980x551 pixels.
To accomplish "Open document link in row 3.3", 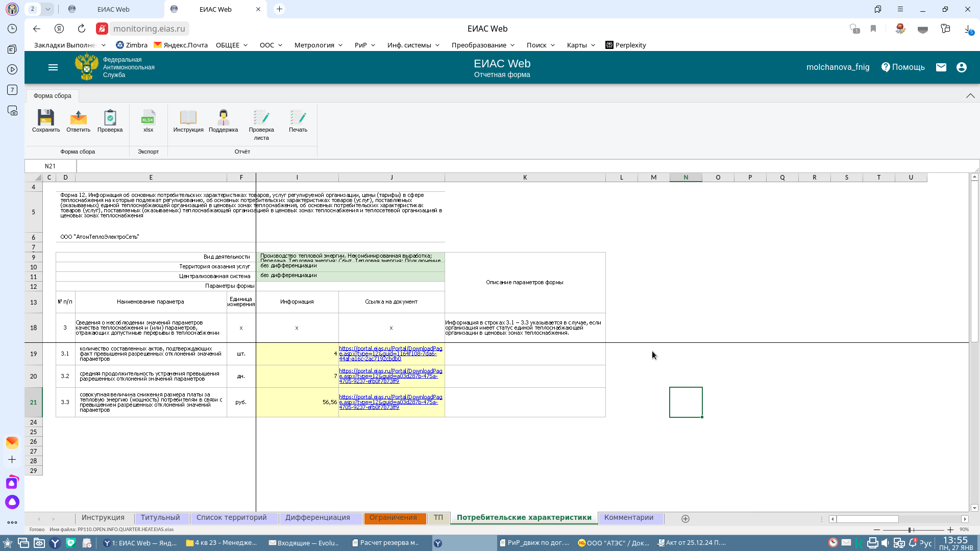I will point(391,402).
